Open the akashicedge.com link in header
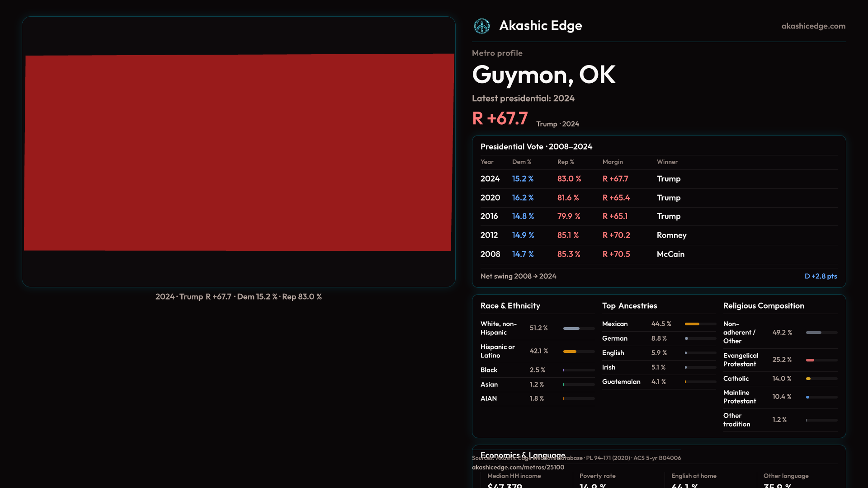 click(x=813, y=26)
